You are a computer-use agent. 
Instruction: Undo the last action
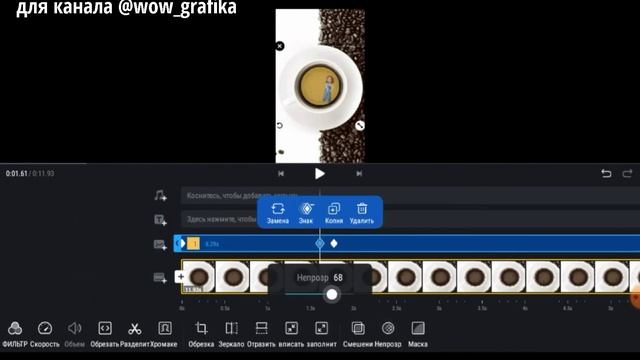(x=607, y=173)
